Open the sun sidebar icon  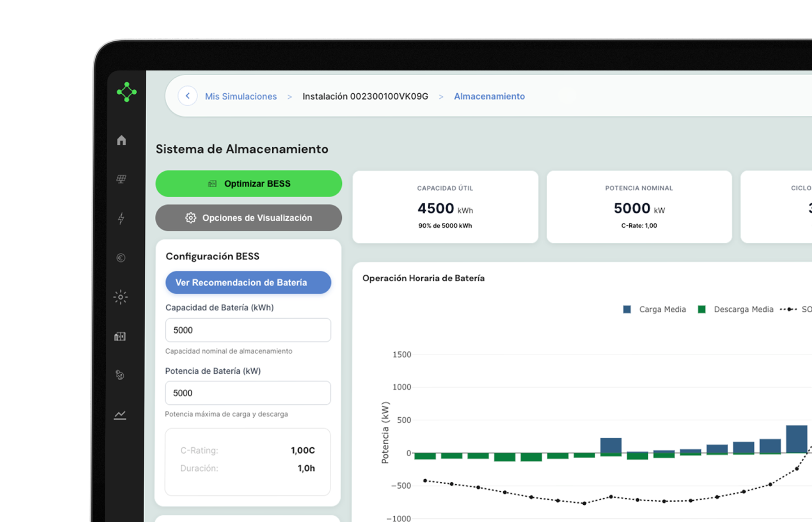pos(121,297)
